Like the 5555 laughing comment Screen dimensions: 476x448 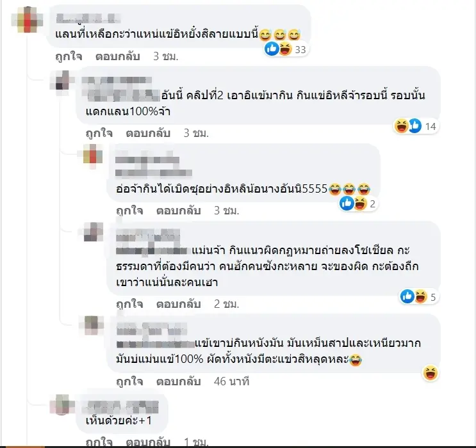129,210
